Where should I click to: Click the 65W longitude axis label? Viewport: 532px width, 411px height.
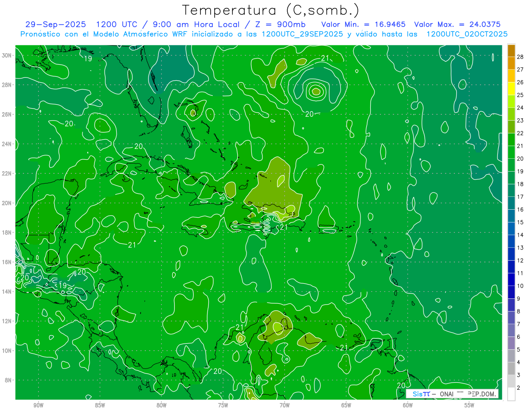click(x=346, y=405)
